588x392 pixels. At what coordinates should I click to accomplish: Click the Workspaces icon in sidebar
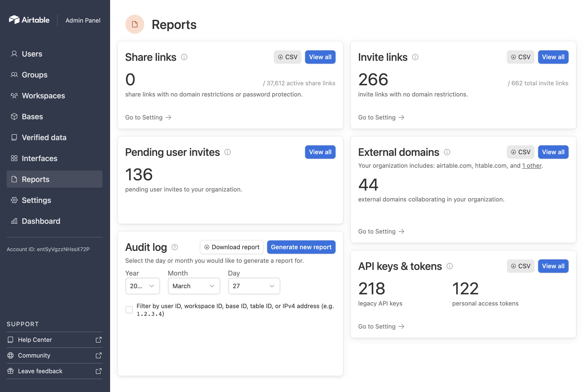(x=14, y=96)
